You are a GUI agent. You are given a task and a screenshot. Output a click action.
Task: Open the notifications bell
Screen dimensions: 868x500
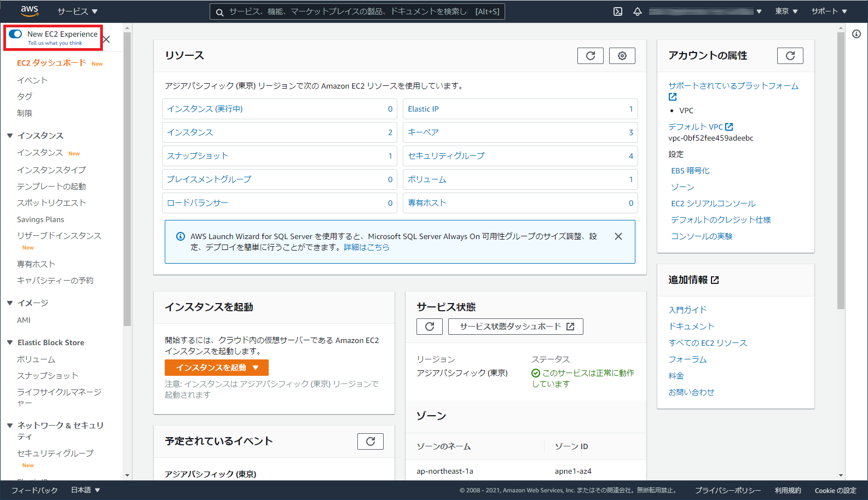click(x=638, y=11)
